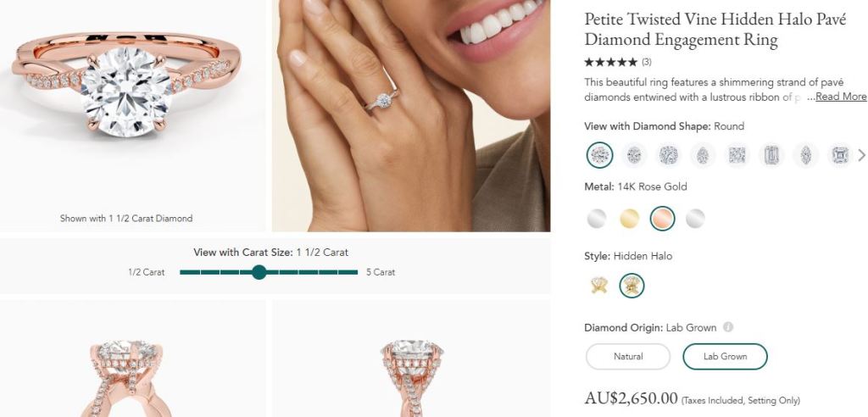
Task: Pick the Cushion diamond shape icon
Action: [x=669, y=155]
